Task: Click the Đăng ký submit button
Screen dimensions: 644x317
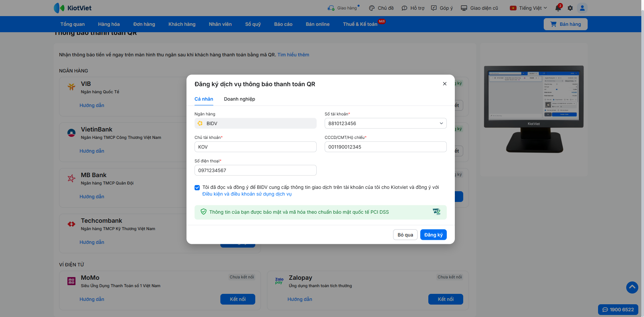Action: (433, 235)
